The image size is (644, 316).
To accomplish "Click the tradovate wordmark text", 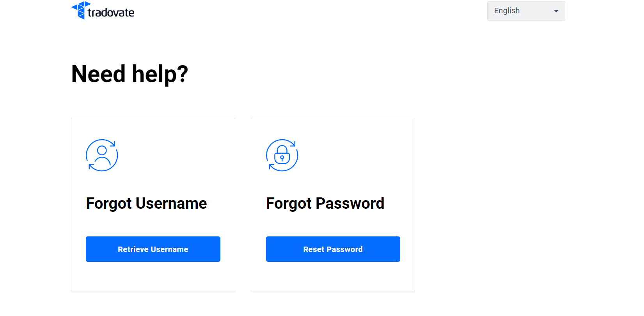I will 112,11.
